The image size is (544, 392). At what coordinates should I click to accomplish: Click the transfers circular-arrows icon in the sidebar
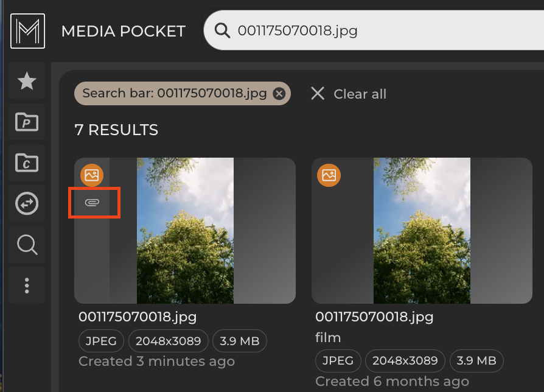click(26, 203)
